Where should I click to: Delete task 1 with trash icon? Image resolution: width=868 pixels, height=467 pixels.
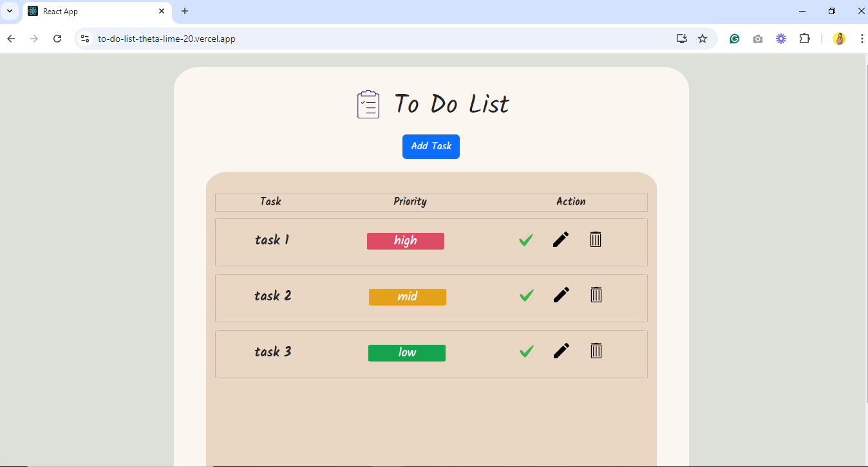[596, 239]
